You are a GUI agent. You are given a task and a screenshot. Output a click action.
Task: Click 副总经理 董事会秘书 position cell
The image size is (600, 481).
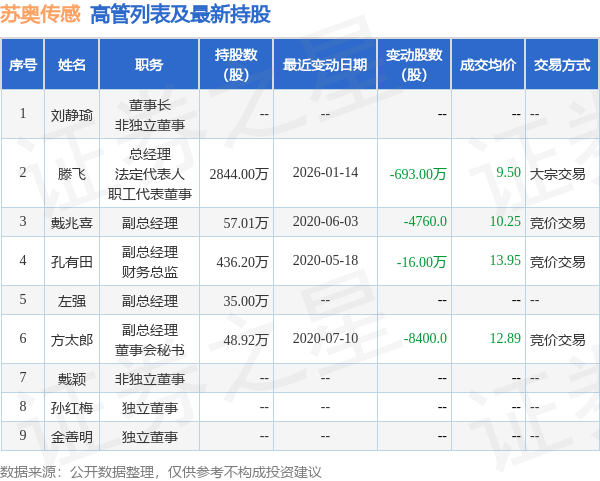(150, 340)
